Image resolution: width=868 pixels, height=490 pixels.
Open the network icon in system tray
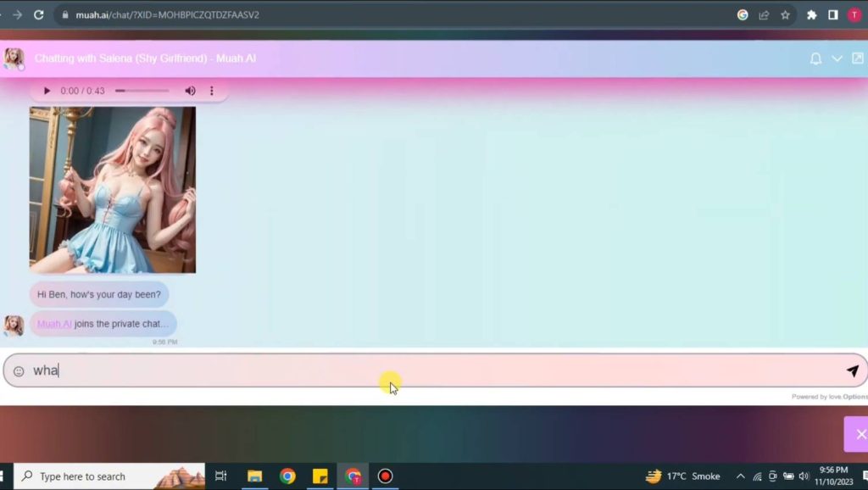click(757, 476)
